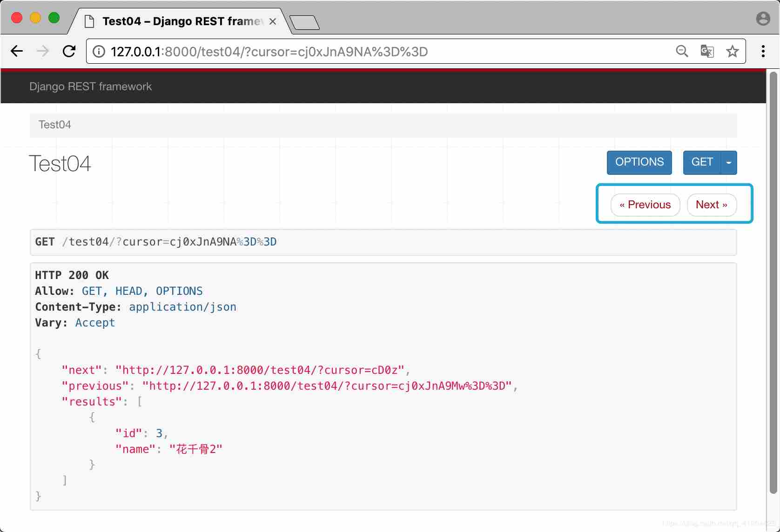Open the user profile icon

[x=763, y=19]
